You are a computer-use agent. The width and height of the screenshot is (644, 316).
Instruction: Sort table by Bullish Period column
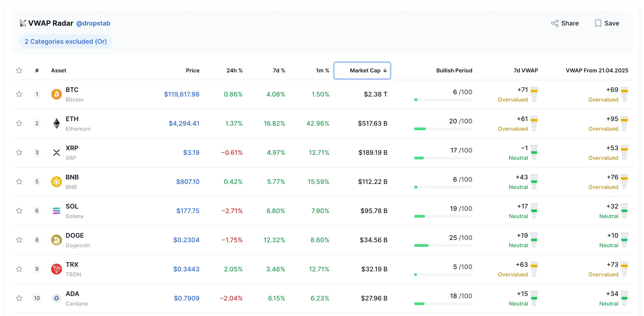click(x=454, y=71)
